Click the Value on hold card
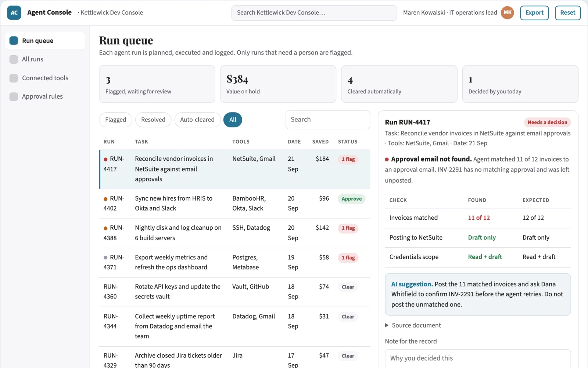The image size is (588, 368). [278, 84]
